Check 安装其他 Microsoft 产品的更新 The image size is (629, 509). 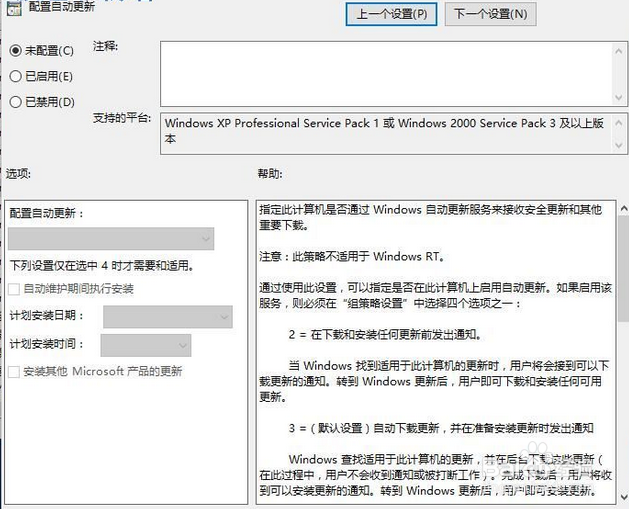tap(14, 372)
